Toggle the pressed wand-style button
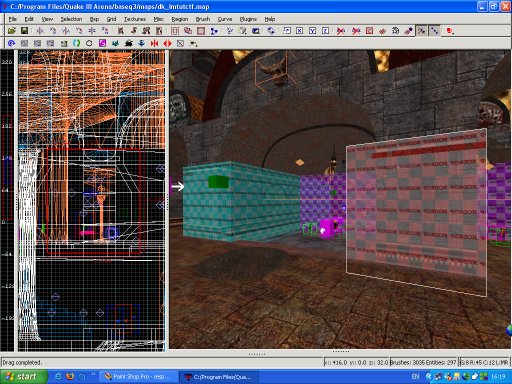 click(422, 31)
